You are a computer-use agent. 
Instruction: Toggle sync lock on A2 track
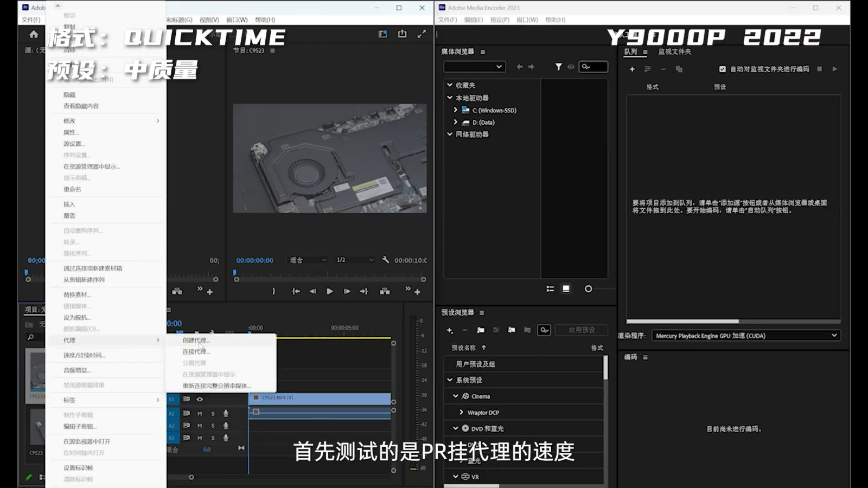pyautogui.click(x=186, y=426)
